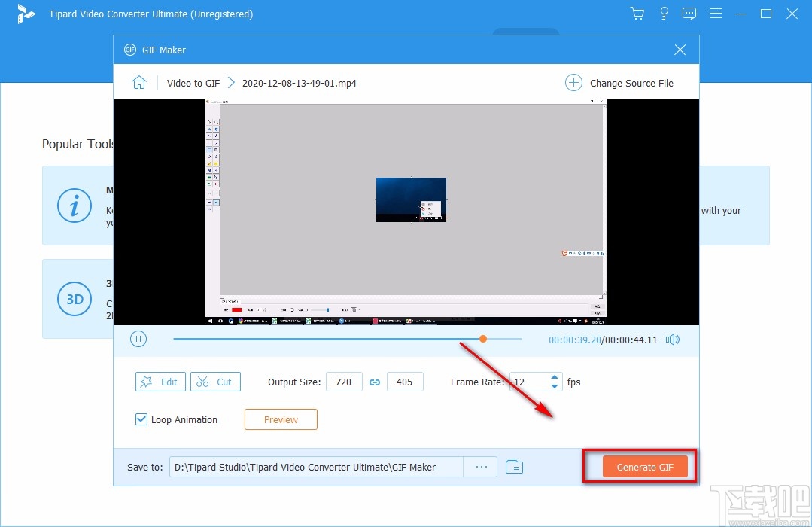Viewport: 812px width, 527px height.
Task: Close the GIF Maker dialog
Action: click(x=680, y=50)
